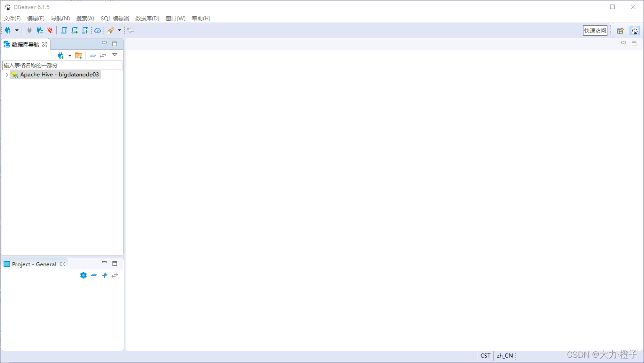The width and height of the screenshot is (644, 363).
Task: Open the 搜索(A) menu
Action: [85, 19]
